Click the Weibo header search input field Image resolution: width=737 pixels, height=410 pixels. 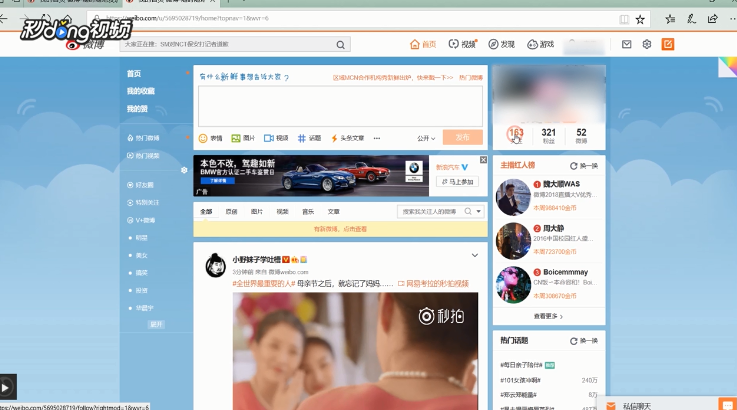pyautogui.click(x=227, y=44)
